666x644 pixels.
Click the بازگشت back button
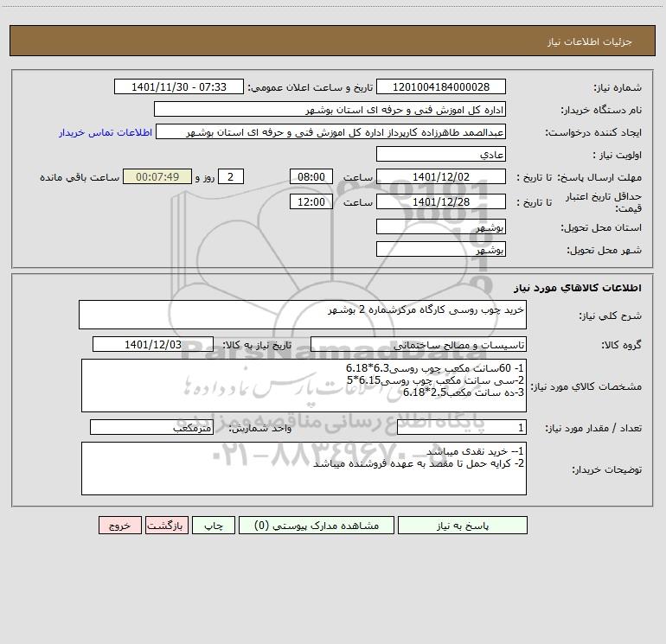(x=166, y=525)
